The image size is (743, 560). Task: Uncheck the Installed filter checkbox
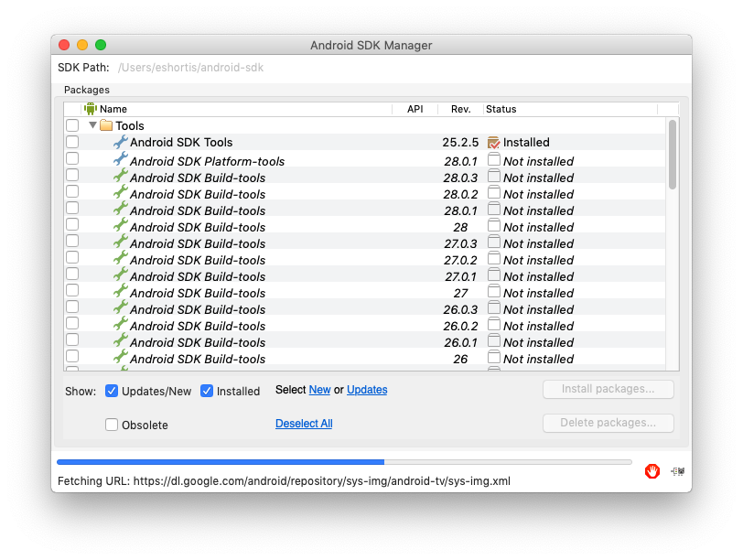point(207,391)
